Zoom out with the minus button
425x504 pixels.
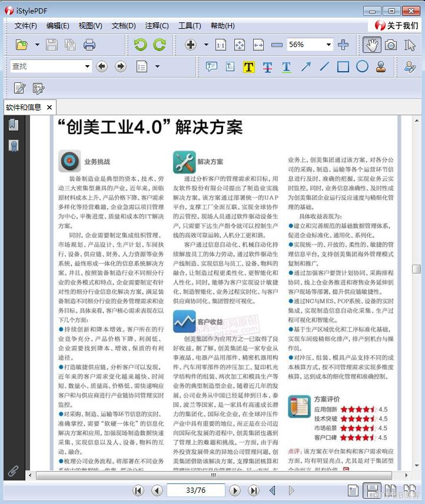coord(277,45)
